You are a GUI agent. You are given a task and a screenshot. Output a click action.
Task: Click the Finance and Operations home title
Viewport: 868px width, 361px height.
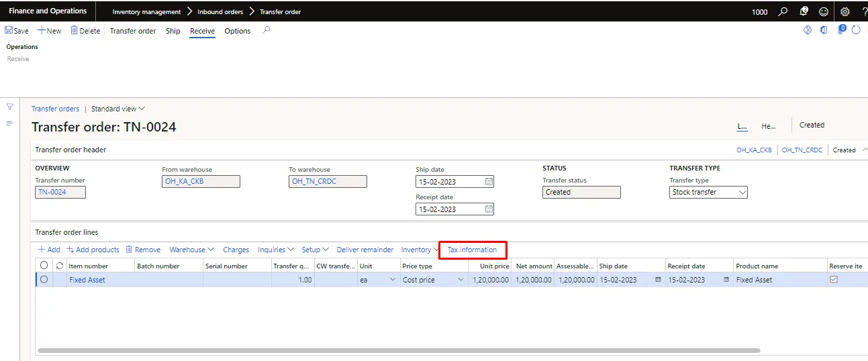click(x=48, y=11)
